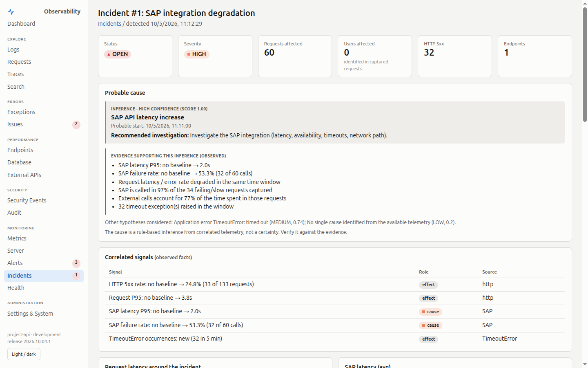Click the "SAP API latency increase" heading
Viewport: 588px width, 368px height.
coord(147,117)
